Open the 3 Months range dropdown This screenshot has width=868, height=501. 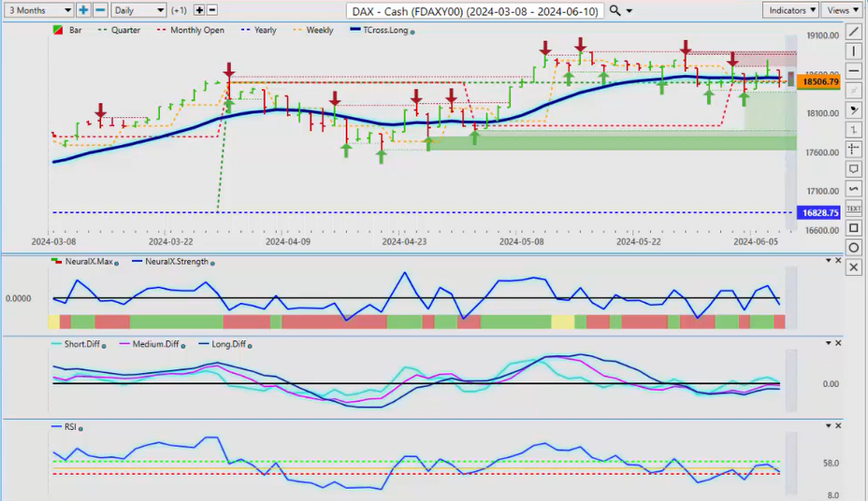40,10
